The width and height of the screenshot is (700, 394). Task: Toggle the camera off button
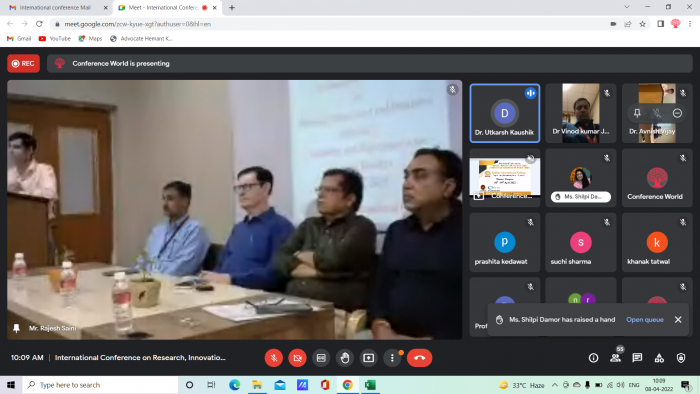(297, 358)
